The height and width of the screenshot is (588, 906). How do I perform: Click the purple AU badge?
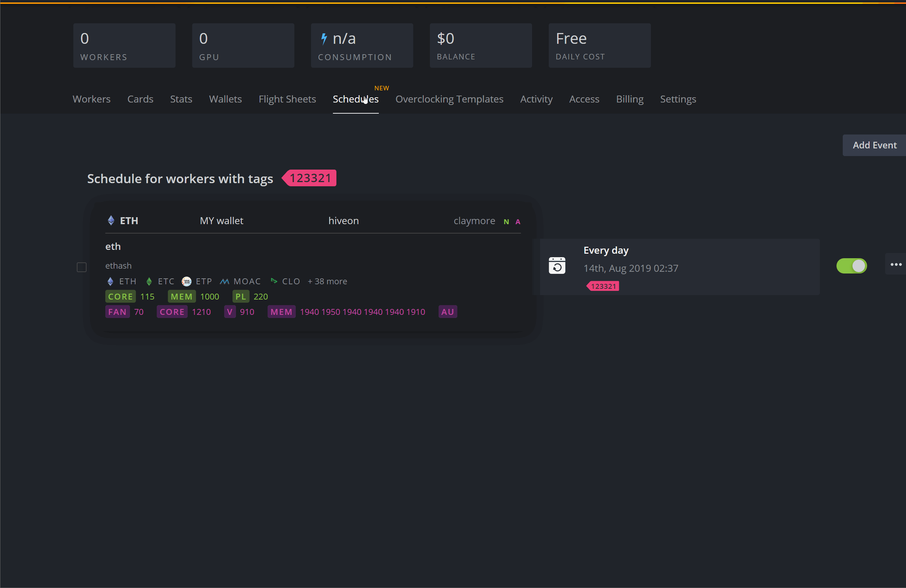tap(447, 312)
